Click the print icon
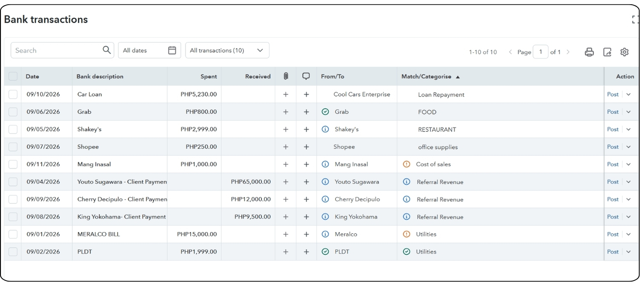The height and width of the screenshot is (282, 644). click(x=589, y=52)
